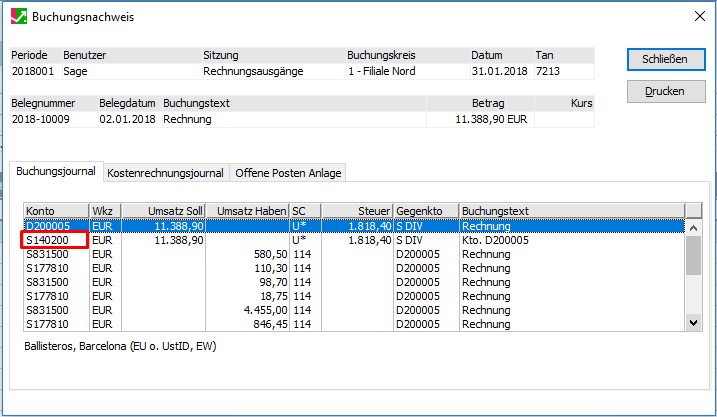Click the Sage app icon in title bar
The image size is (717, 417).
(x=18, y=17)
